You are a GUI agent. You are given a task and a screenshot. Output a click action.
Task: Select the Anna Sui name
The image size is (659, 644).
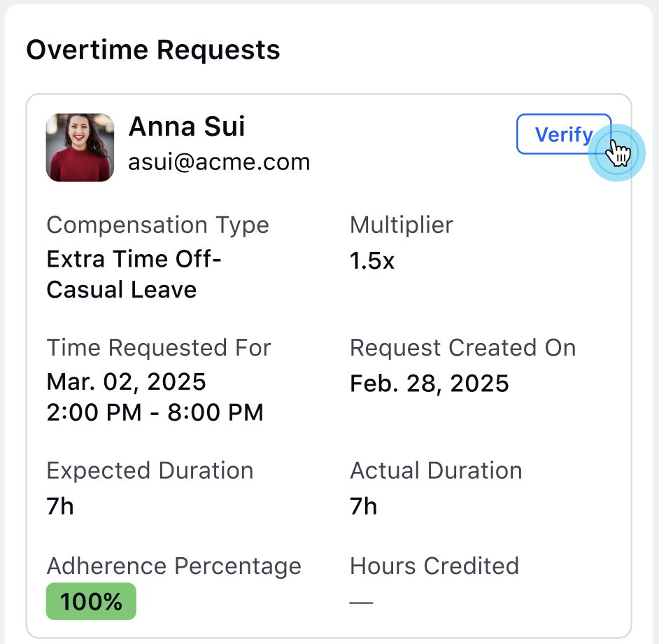187,127
